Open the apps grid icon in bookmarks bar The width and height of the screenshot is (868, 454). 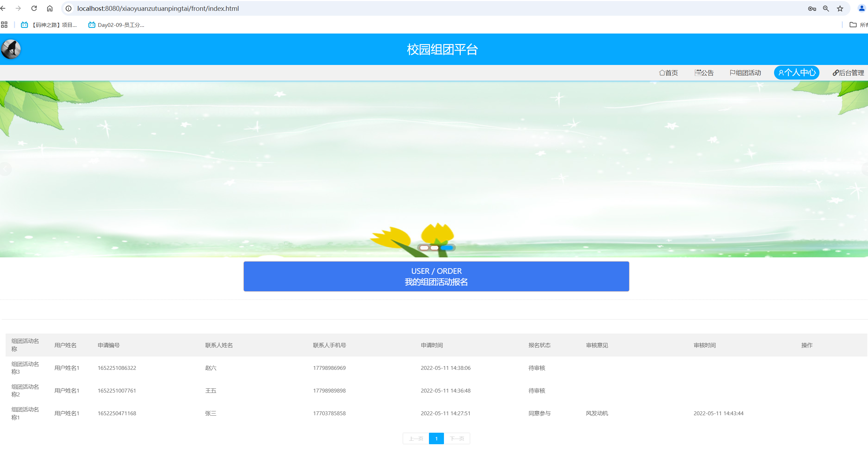(x=4, y=25)
